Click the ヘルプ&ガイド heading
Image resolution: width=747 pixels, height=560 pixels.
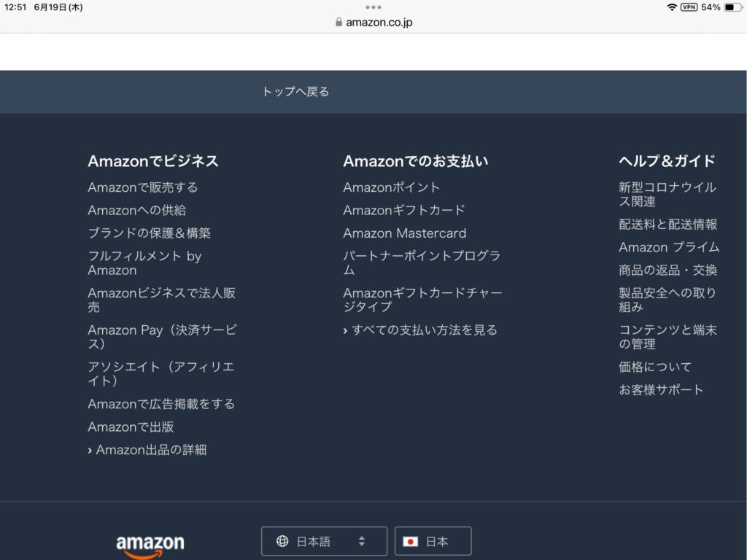(x=667, y=161)
